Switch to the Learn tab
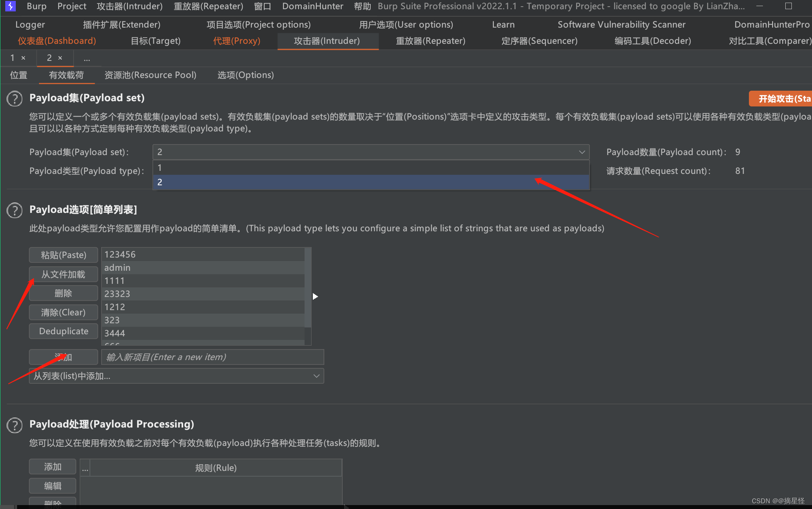The height and width of the screenshot is (509, 812). [x=503, y=25]
